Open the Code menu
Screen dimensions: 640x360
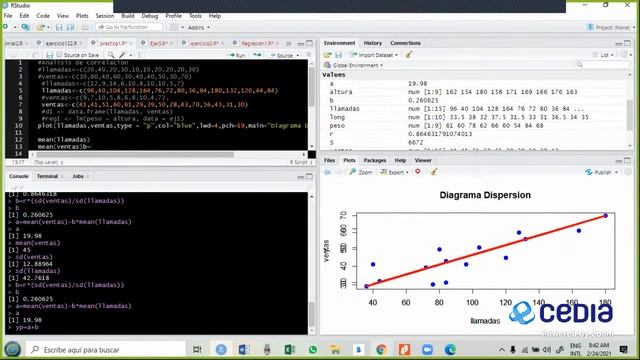point(43,16)
